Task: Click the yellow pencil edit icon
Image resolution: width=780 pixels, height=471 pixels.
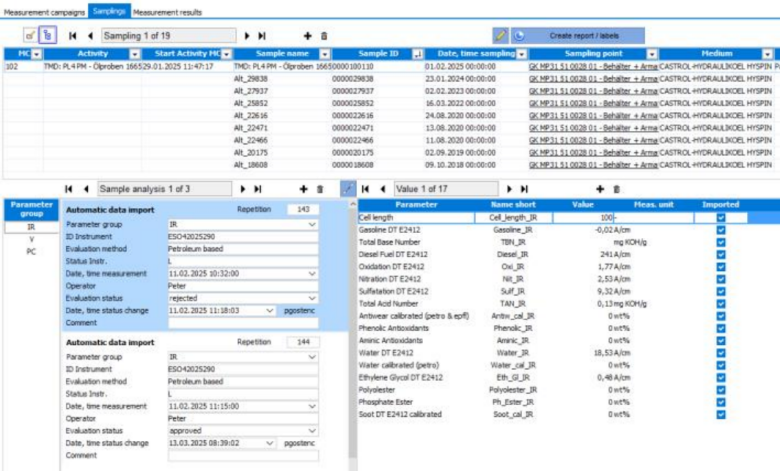Action: 500,36
